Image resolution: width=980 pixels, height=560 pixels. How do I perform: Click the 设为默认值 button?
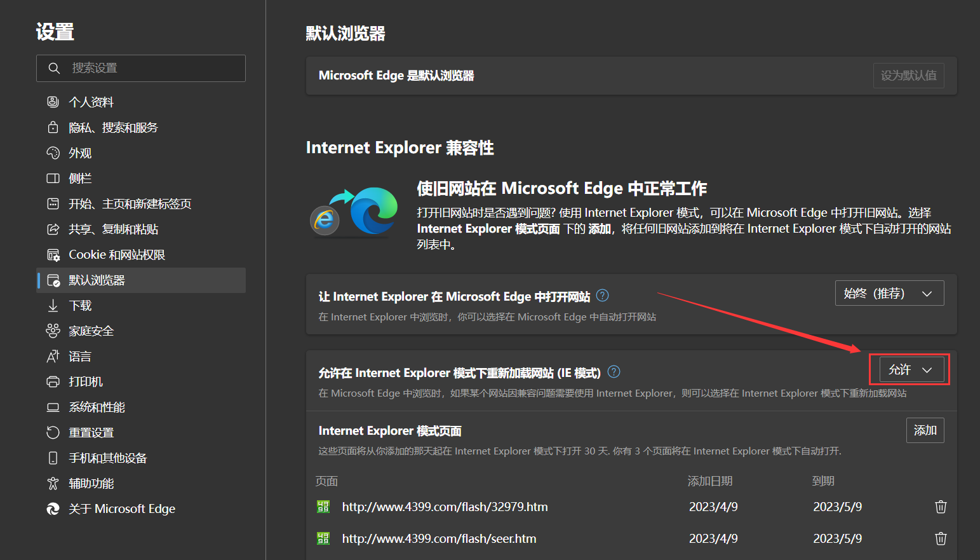[x=908, y=76]
